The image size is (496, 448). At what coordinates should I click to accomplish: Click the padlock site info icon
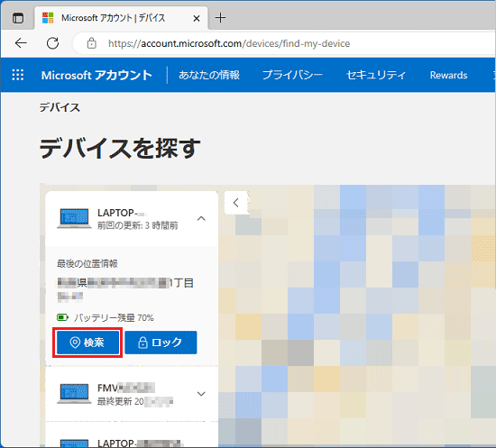(x=92, y=43)
